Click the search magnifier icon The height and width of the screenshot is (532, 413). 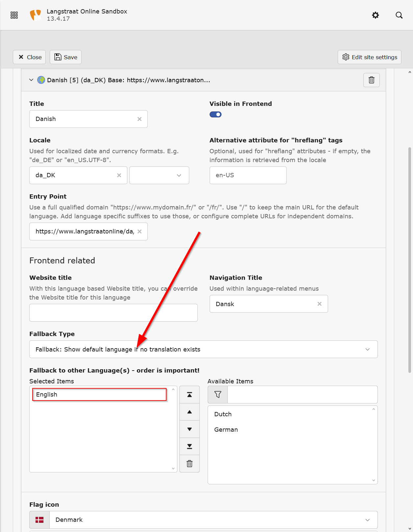(x=399, y=15)
